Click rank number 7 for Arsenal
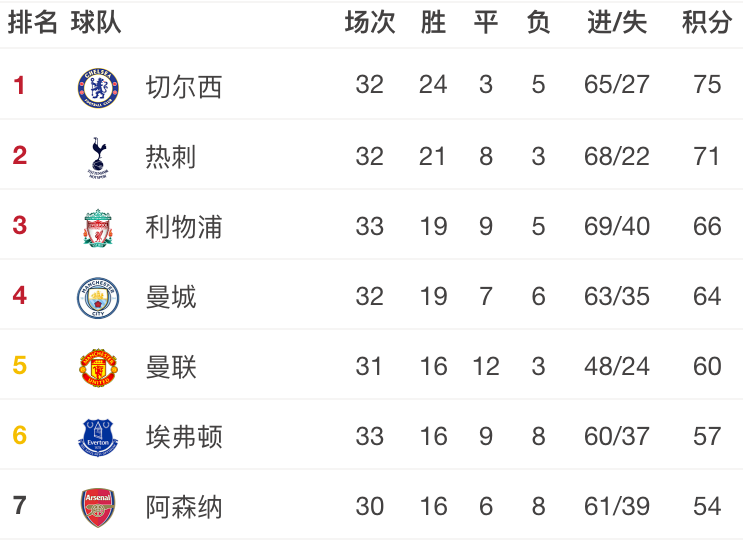The width and height of the screenshot is (743, 542). 19,505
